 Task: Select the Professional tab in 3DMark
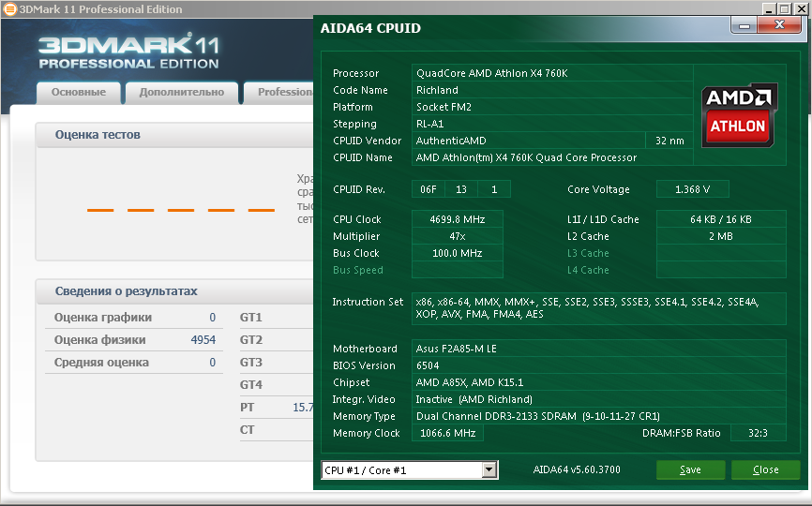tap(279, 92)
